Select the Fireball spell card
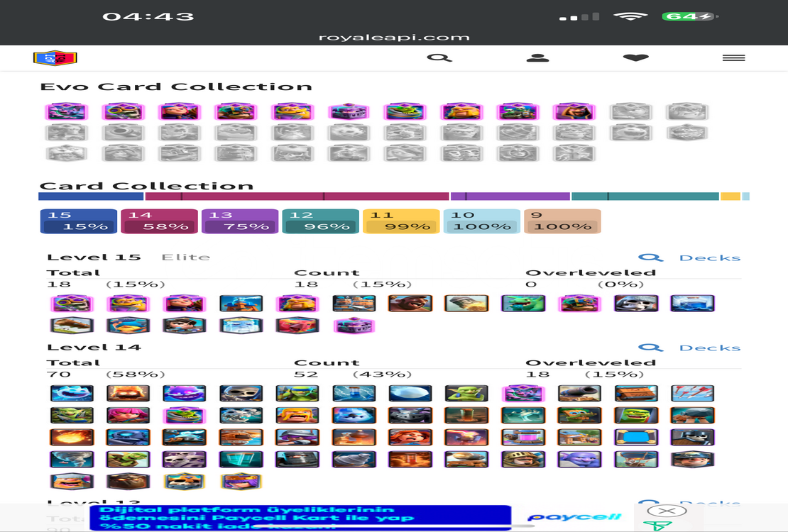 point(72,438)
